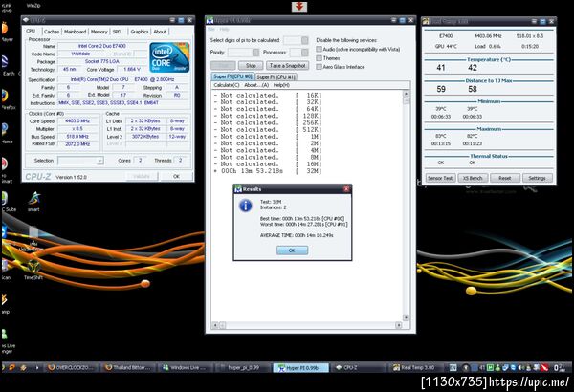Select the Super PI [CPU #0] tab

pos(232,76)
